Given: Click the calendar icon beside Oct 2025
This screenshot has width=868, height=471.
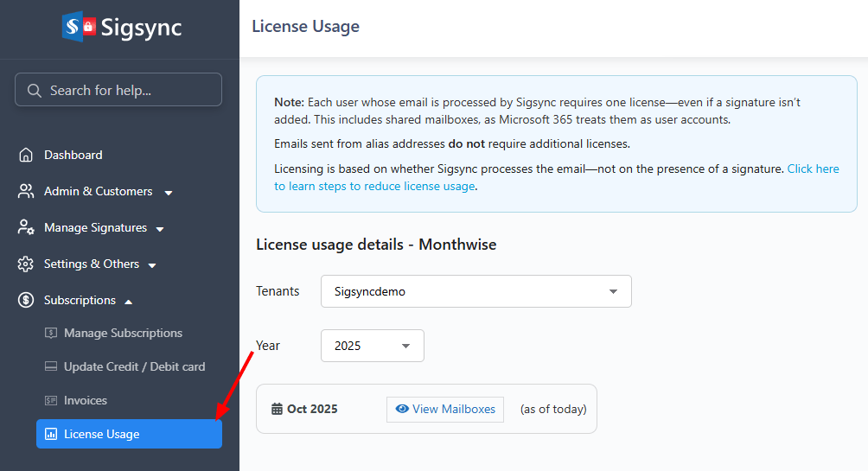Looking at the screenshot, I should point(277,409).
